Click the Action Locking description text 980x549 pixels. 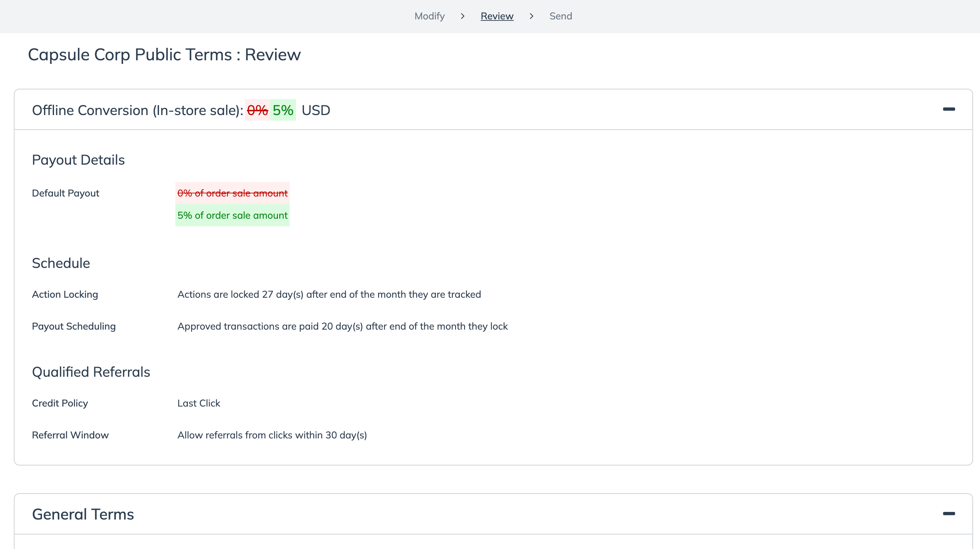pyautogui.click(x=329, y=295)
